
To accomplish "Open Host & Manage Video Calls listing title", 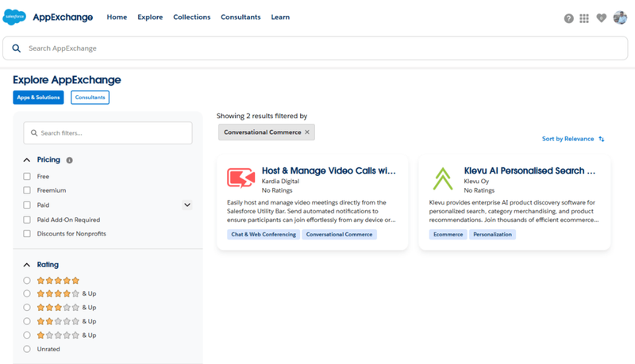I will [x=329, y=171].
